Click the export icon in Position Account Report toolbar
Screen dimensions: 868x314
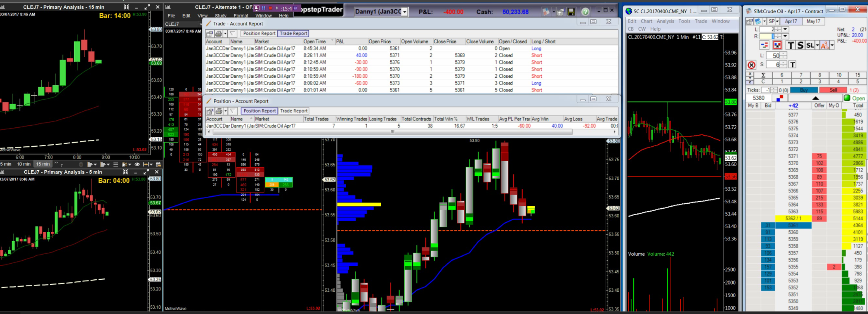pyautogui.click(x=210, y=111)
